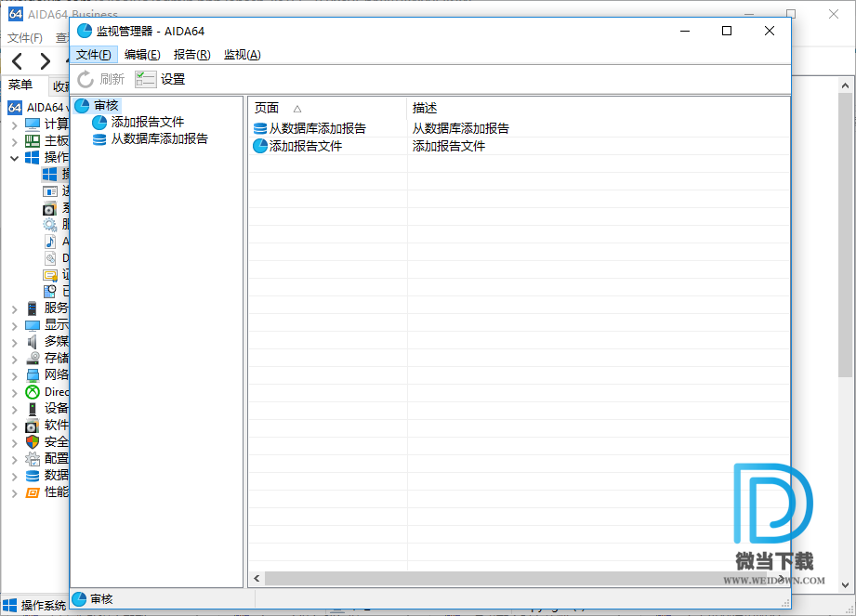Screen dimensions: 856x616
Task: Expand the 显示设备 display node
Action: tap(14, 326)
